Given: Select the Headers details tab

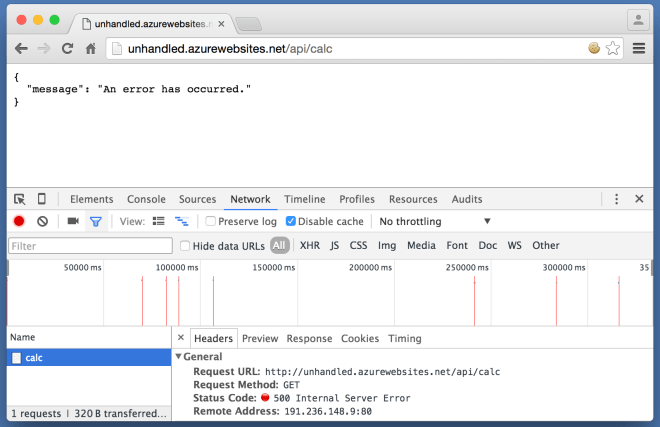Looking at the screenshot, I should (x=213, y=339).
